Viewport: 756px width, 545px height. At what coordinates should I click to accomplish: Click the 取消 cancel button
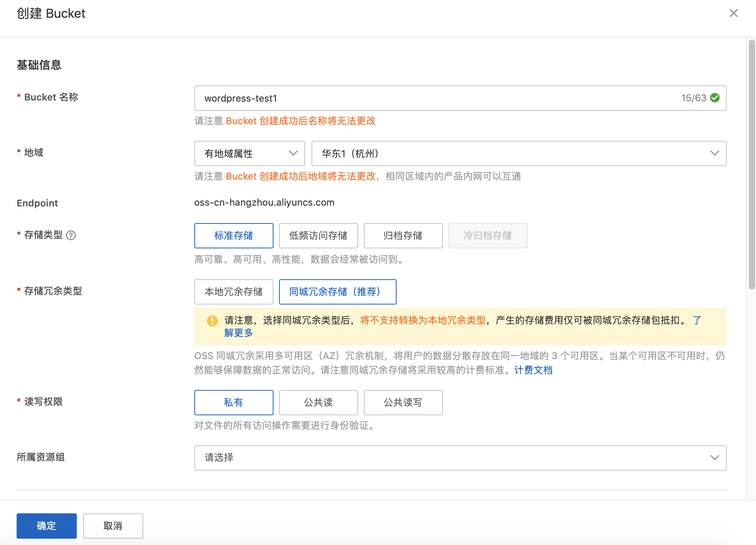[113, 526]
